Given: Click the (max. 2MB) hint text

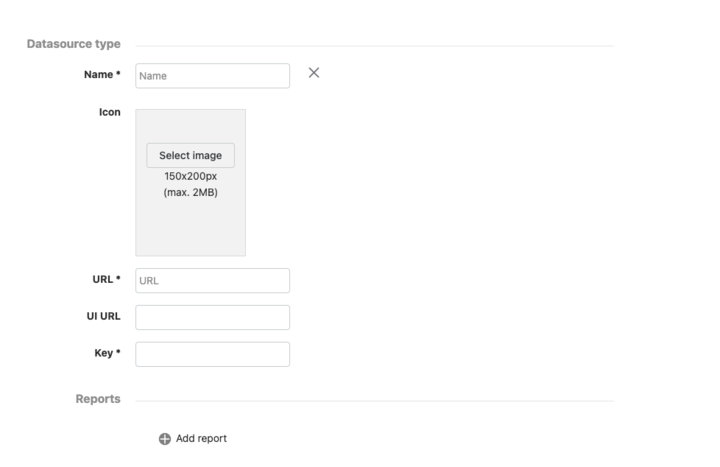Looking at the screenshot, I should click(191, 192).
